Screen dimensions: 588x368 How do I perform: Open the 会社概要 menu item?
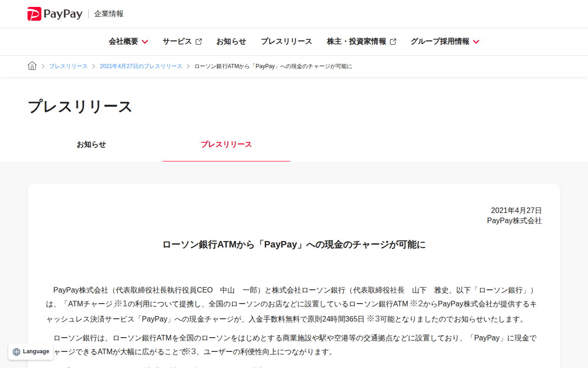(124, 41)
